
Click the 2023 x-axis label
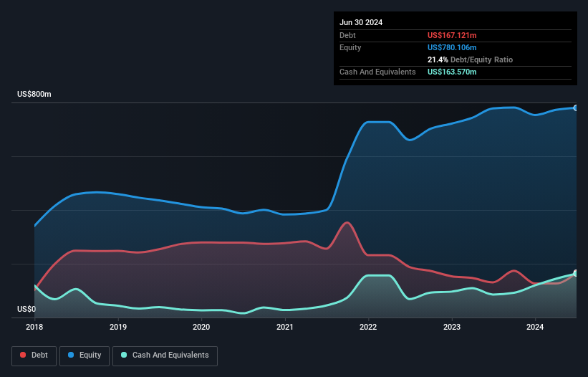coord(452,328)
